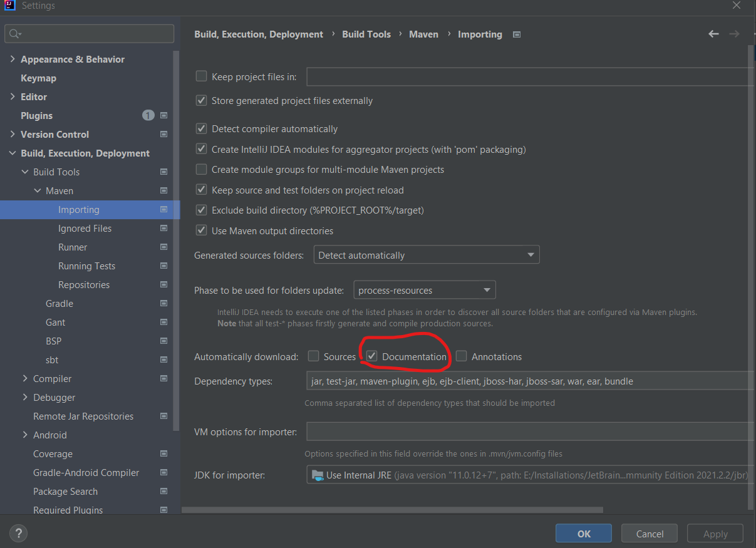Screen dimensions: 756x548
Task: Expand the Android node
Action: 25,435
